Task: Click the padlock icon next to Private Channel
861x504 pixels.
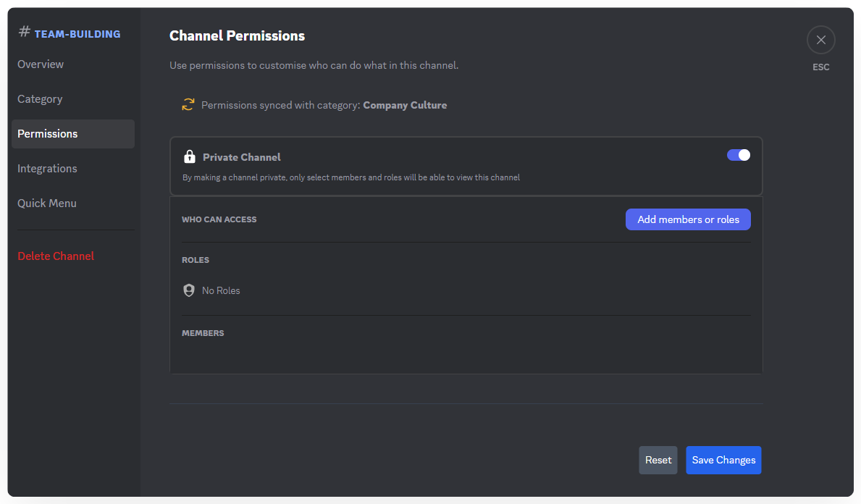Action: click(190, 157)
